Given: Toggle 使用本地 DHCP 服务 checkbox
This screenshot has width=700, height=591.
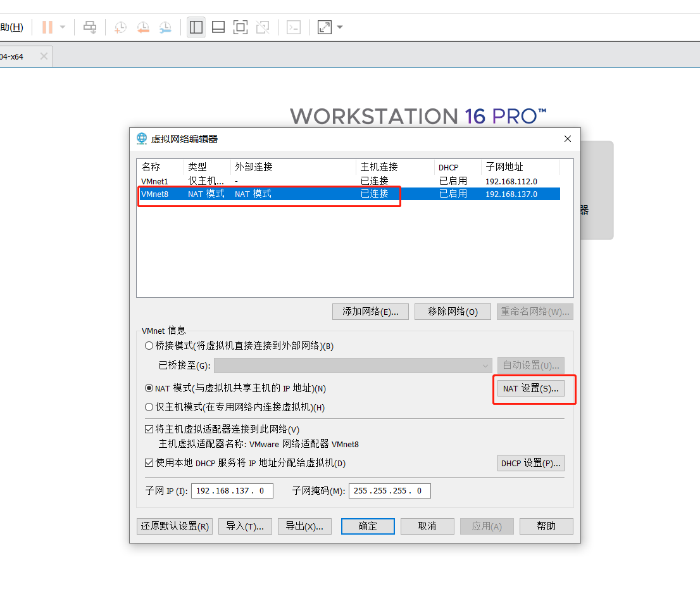Looking at the screenshot, I should (149, 463).
